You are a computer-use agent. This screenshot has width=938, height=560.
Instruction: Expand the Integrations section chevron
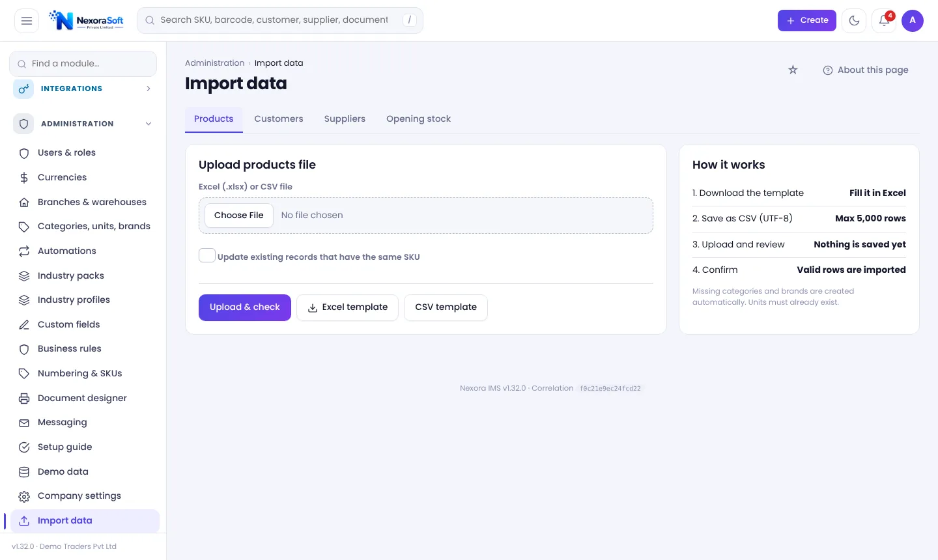(149, 89)
